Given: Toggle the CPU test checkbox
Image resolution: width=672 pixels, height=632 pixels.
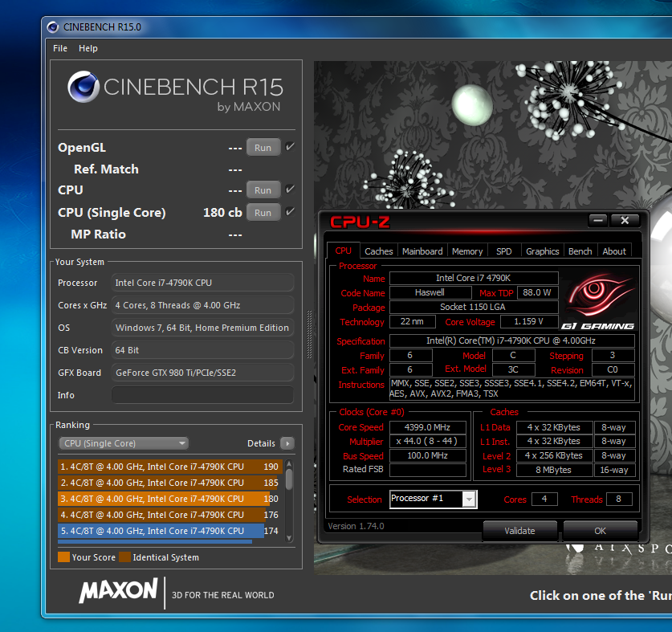Looking at the screenshot, I should click(x=290, y=189).
